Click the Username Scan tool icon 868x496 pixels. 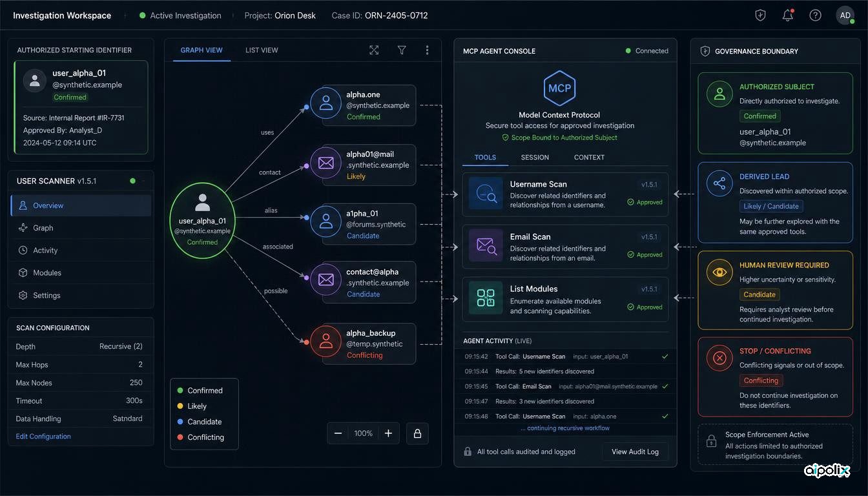(486, 194)
